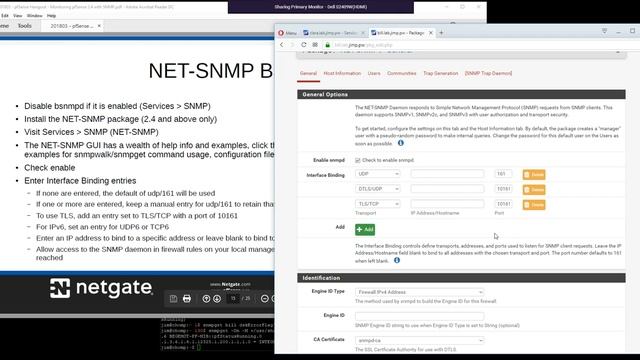Click the green Add button
Screen dimensions: 640x360
point(365,229)
